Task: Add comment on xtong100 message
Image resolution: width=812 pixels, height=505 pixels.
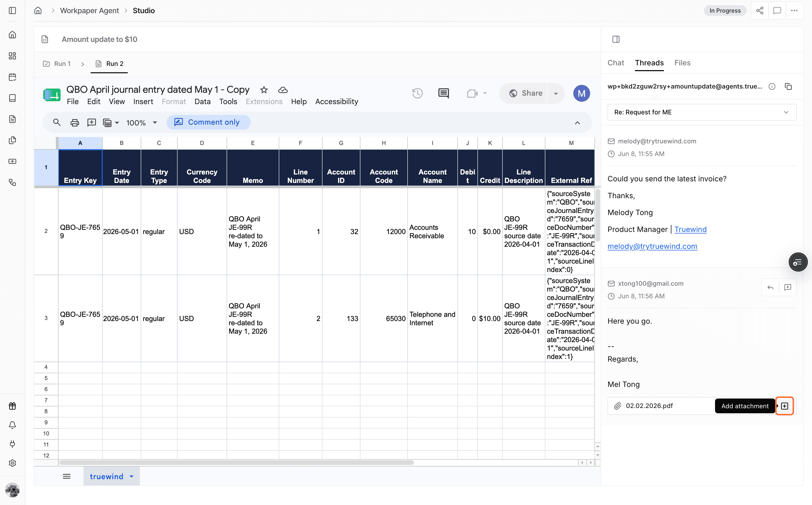Action: point(787,288)
